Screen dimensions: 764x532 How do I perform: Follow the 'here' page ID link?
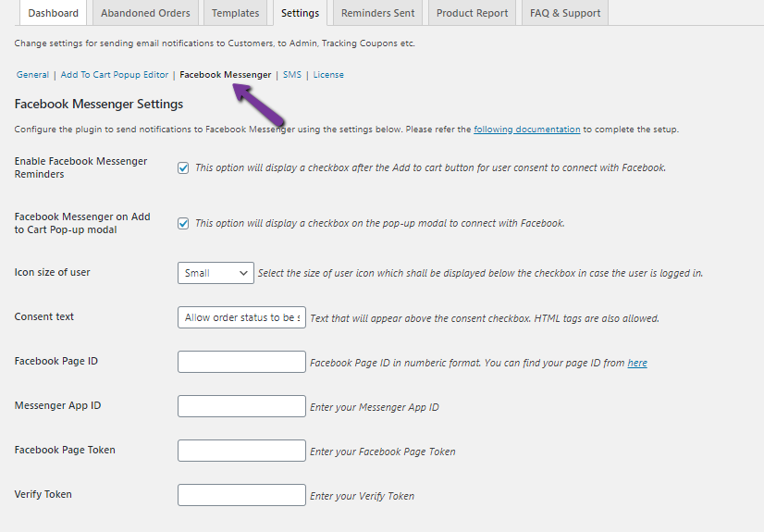pyautogui.click(x=637, y=363)
